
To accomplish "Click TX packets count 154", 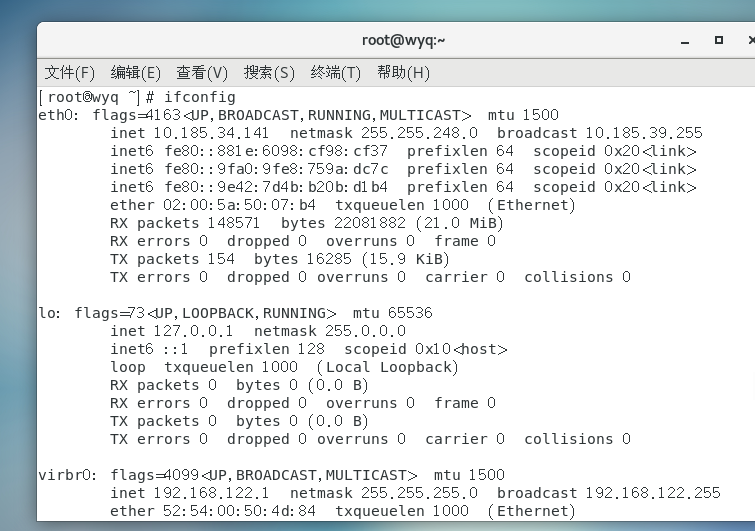I will [x=221, y=259].
